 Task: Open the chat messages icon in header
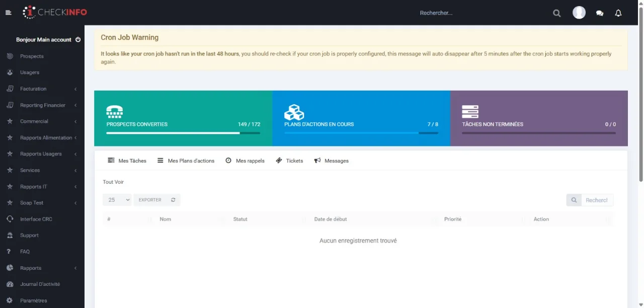600,13
